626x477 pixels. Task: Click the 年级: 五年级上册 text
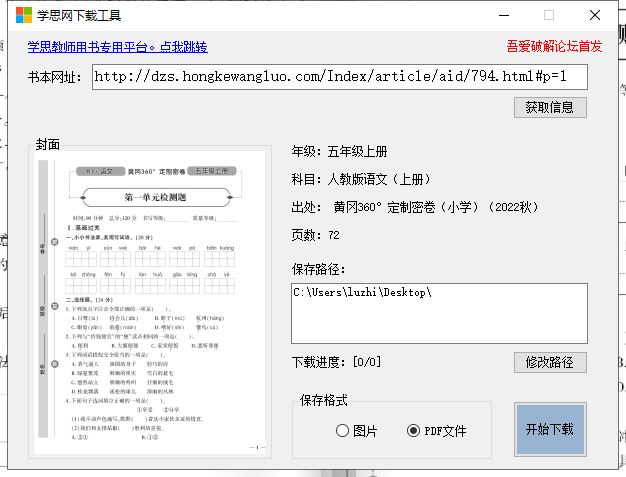(339, 152)
